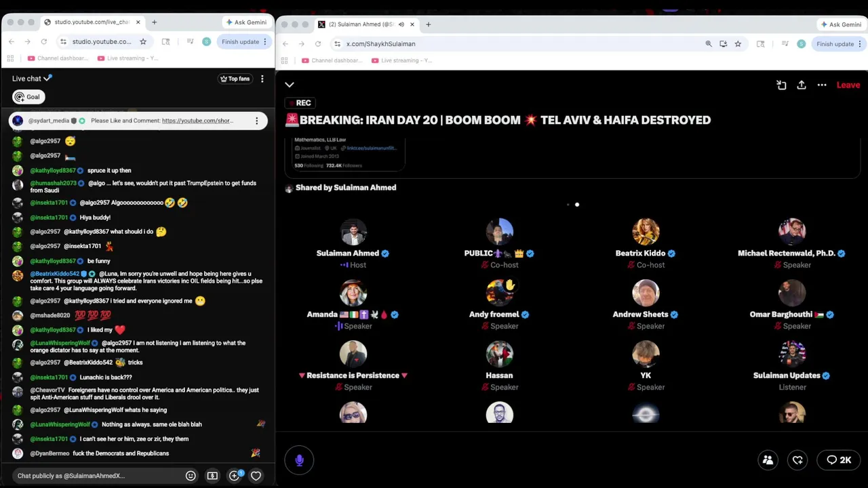Bookmark the studio.youtube.com page with star
The image size is (868, 488).
pos(143,42)
